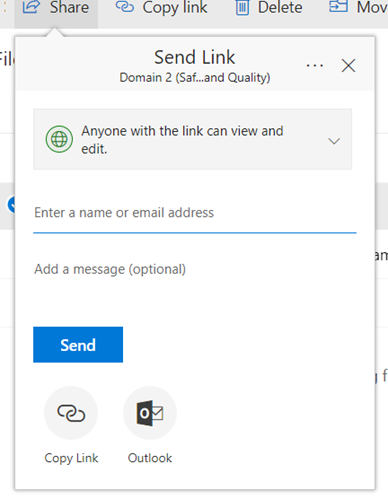Click the Move to icon in toolbar
The height and width of the screenshot is (500, 388).
338,6
